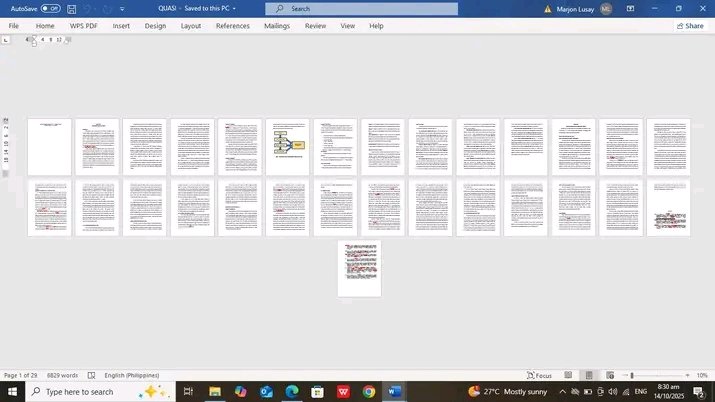Open the weather widget '27°C Mostly sunny'

[x=508, y=392]
